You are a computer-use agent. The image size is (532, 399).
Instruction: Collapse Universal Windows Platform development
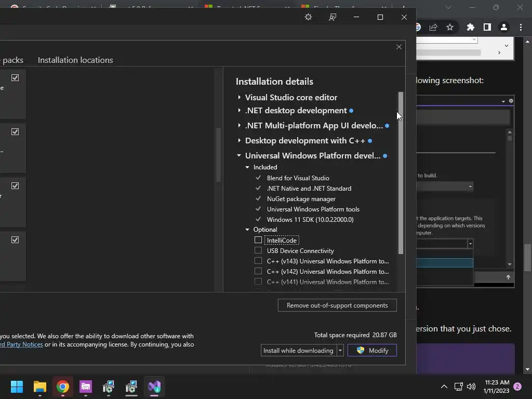click(239, 155)
